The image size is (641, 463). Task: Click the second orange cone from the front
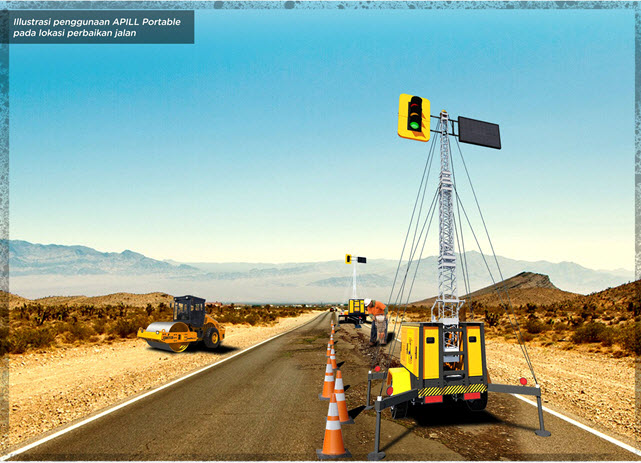pyautogui.click(x=340, y=396)
